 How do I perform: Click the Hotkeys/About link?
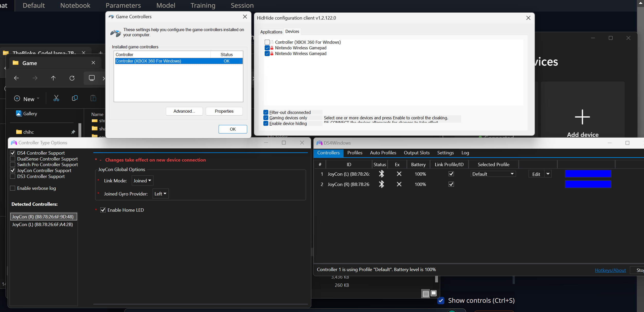(x=611, y=270)
